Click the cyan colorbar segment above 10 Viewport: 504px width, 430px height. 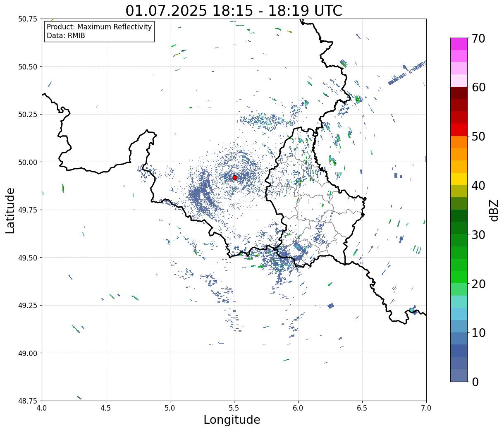(x=459, y=314)
